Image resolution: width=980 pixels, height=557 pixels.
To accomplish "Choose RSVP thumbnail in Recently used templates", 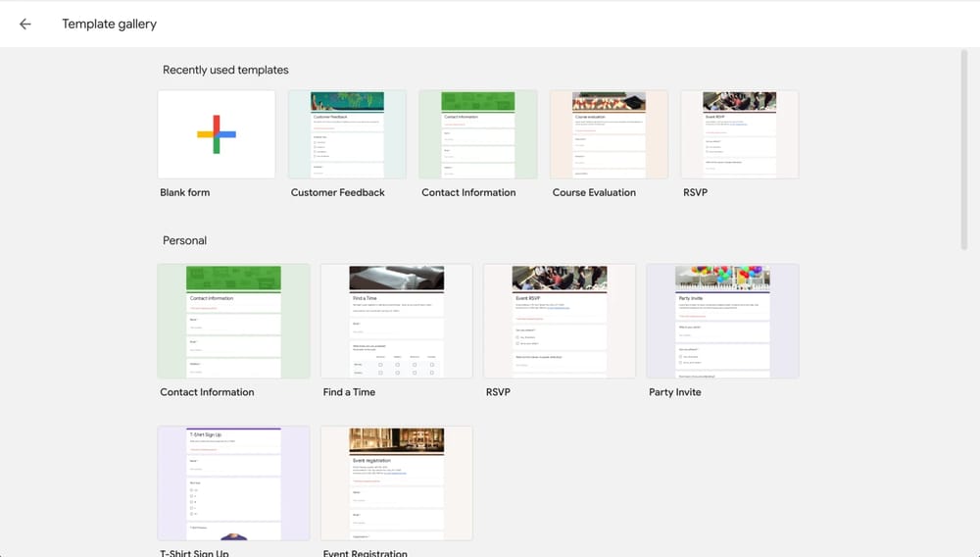I will [x=739, y=134].
